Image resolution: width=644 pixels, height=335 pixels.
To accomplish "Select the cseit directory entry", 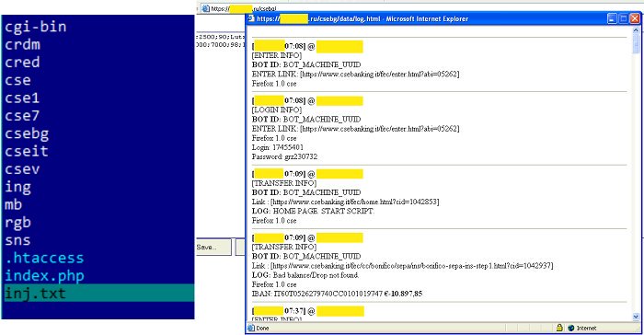I will (27, 151).
